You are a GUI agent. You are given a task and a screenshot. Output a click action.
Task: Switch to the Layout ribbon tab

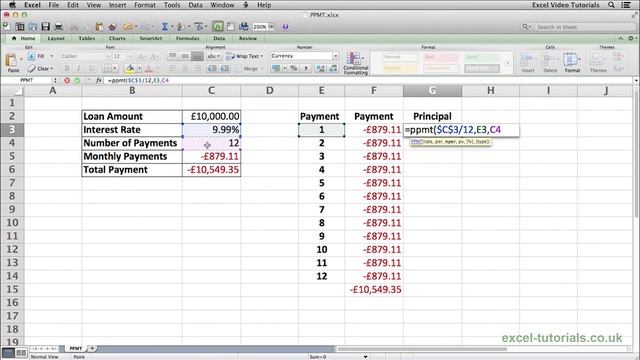pyautogui.click(x=56, y=38)
